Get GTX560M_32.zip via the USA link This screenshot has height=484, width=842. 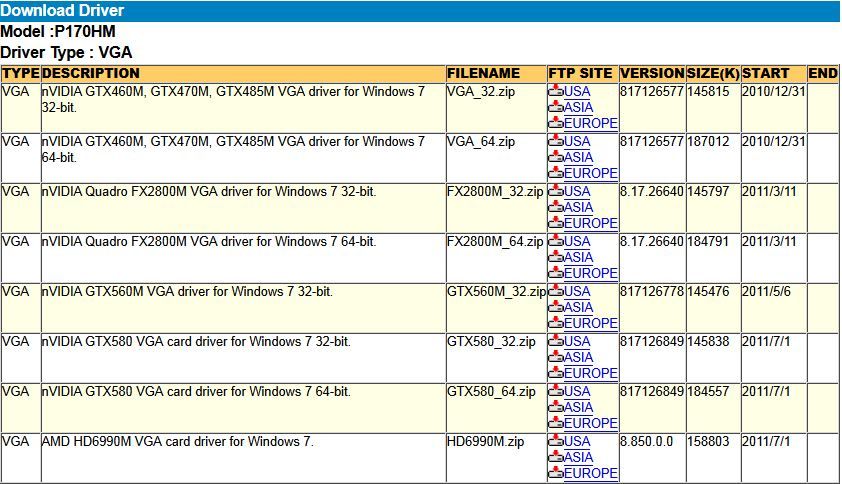pyautogui.click(x=577, y=291)
